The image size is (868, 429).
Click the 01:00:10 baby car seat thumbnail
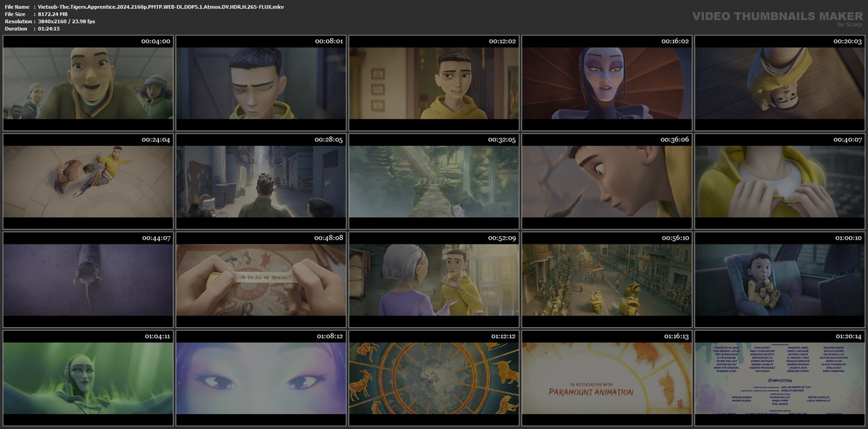click(780, 280)
